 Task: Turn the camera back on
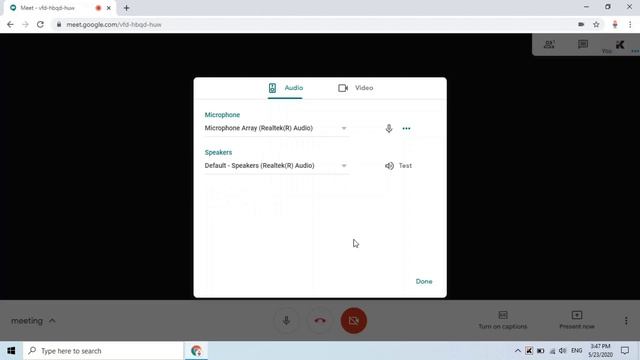pos(353,320)
